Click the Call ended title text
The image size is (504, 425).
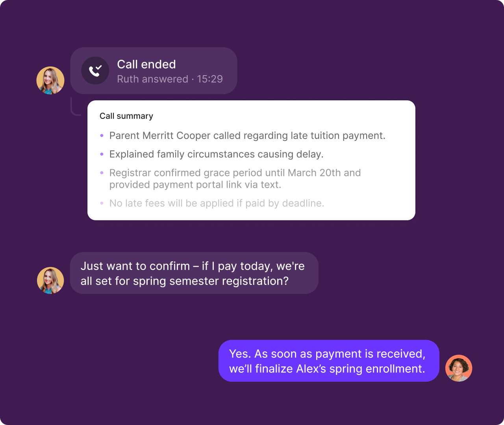click(146, 65)
